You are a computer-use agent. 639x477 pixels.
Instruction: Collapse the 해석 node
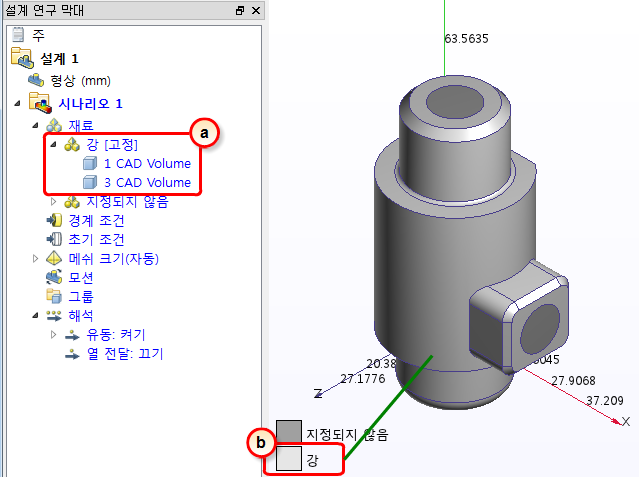(x=35, y=316)
